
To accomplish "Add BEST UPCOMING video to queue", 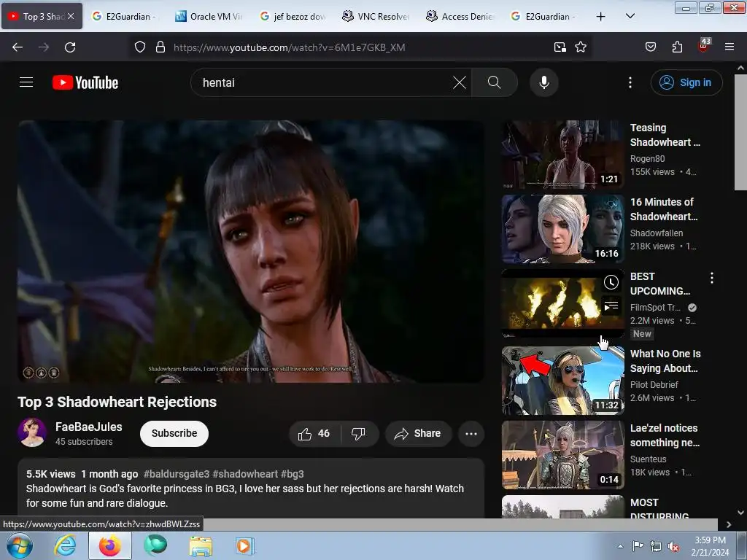I will (611, 306).
